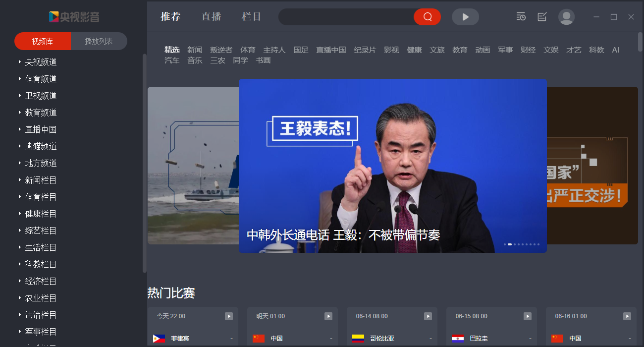This screenshot has height=347, width=644.
Task: Play the match scheduled 06-14 08:00
Action: pyautogui.click(x=428, y=316)
